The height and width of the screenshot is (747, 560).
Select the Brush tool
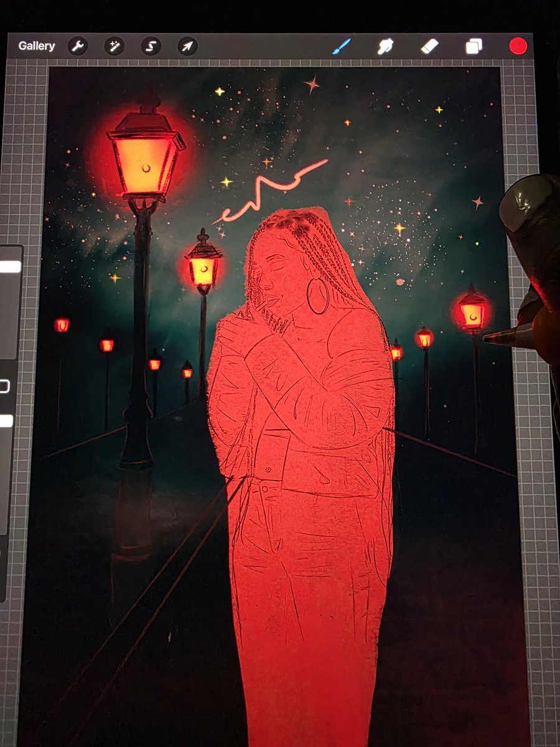pos(342,46)
